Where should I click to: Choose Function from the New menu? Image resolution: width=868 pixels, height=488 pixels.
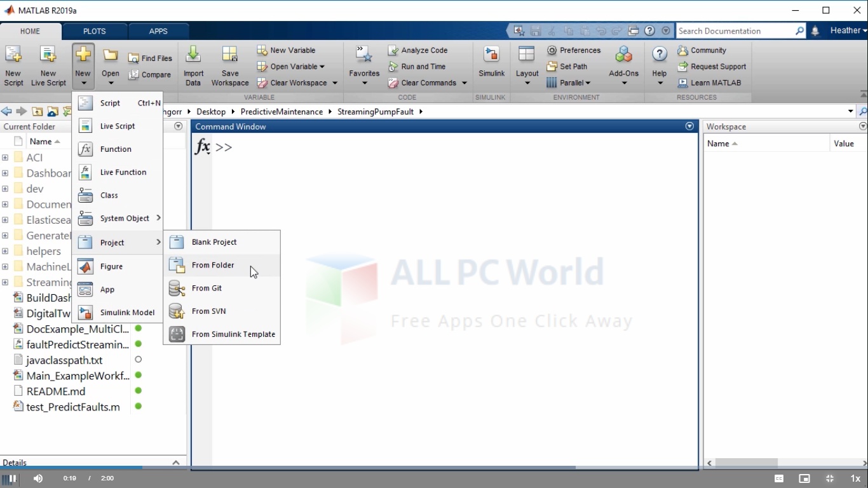118,149
